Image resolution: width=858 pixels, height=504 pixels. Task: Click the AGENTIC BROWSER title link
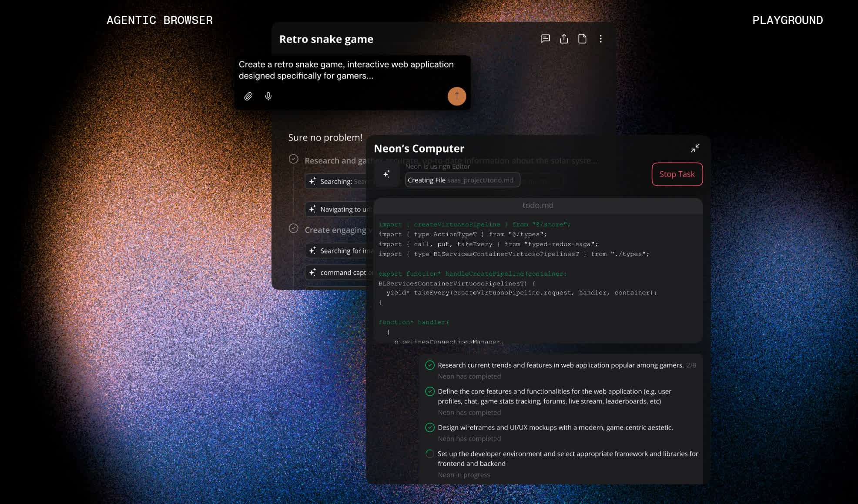(x=160, y=20)
